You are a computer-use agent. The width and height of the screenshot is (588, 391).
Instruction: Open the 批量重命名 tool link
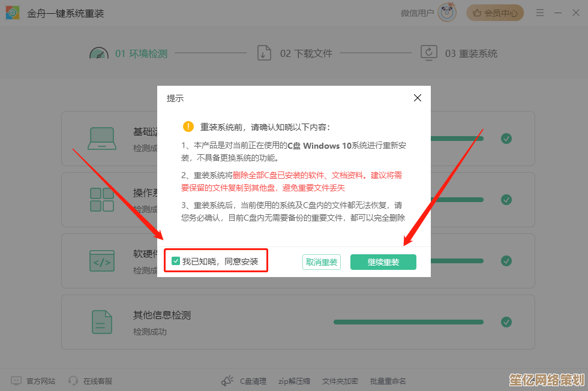tap(388, 381)
